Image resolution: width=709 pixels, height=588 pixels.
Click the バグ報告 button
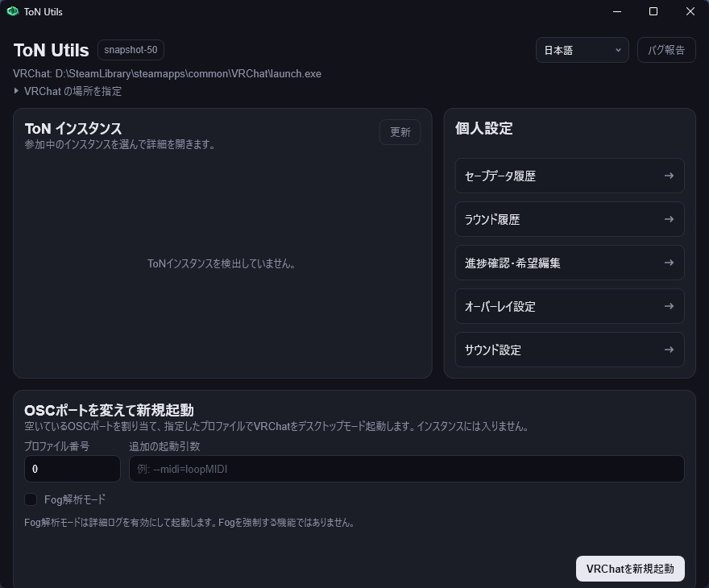tap(666, 50)
